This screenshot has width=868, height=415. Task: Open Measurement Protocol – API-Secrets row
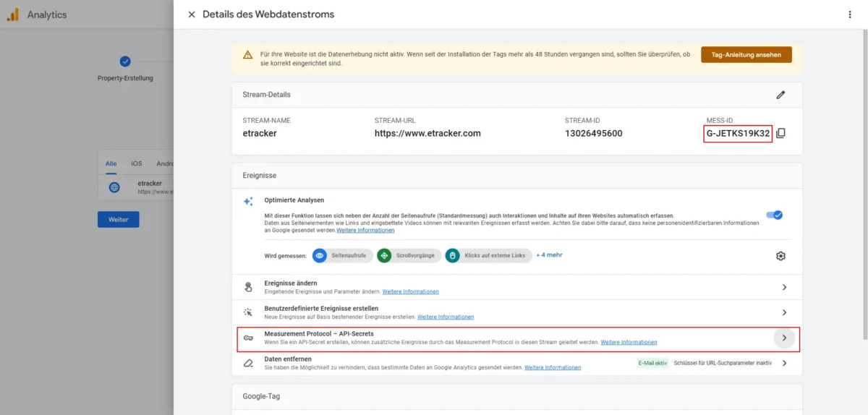coord(519,338)
